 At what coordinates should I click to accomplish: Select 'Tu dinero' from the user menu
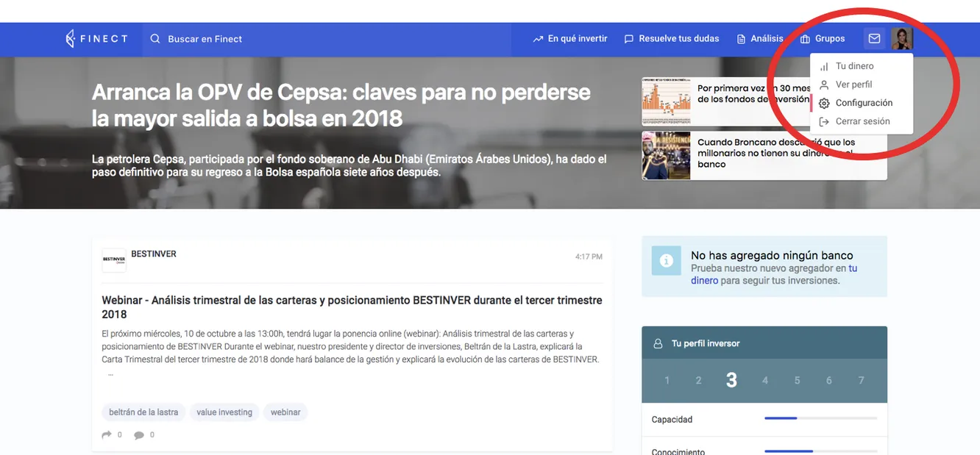[854, 66]
